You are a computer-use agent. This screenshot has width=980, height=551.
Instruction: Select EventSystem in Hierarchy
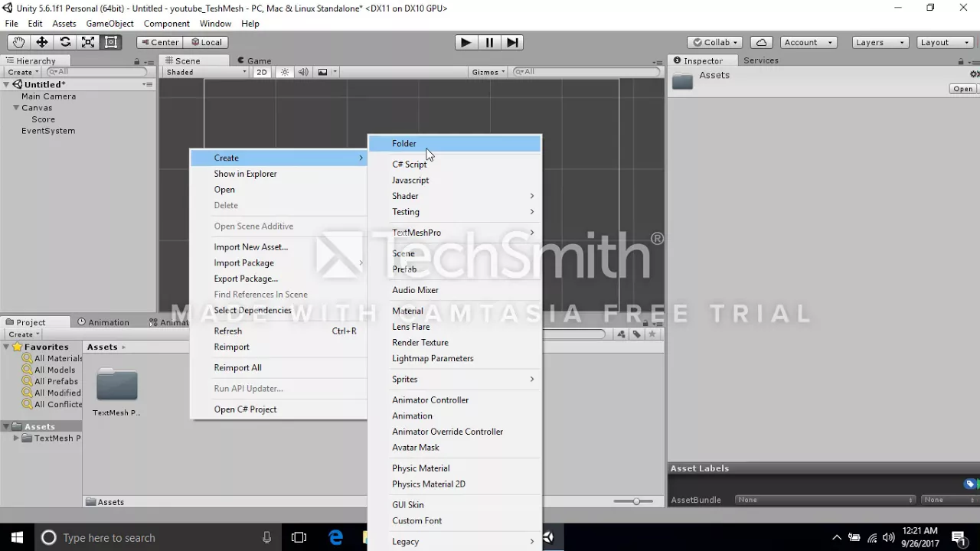tap(48, 131)
